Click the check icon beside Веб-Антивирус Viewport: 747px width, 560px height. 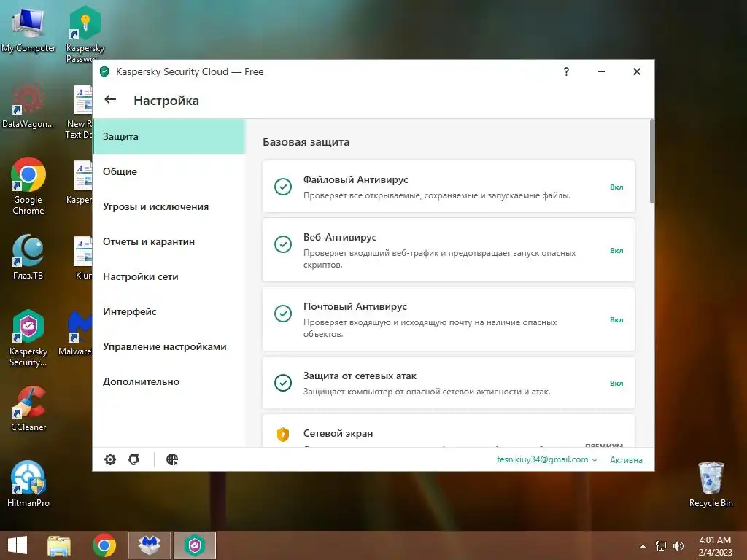(x=283, y=244)
